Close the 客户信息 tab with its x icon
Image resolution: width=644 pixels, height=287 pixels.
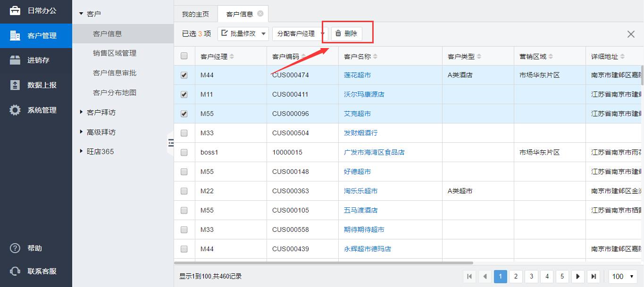(260, 14)
